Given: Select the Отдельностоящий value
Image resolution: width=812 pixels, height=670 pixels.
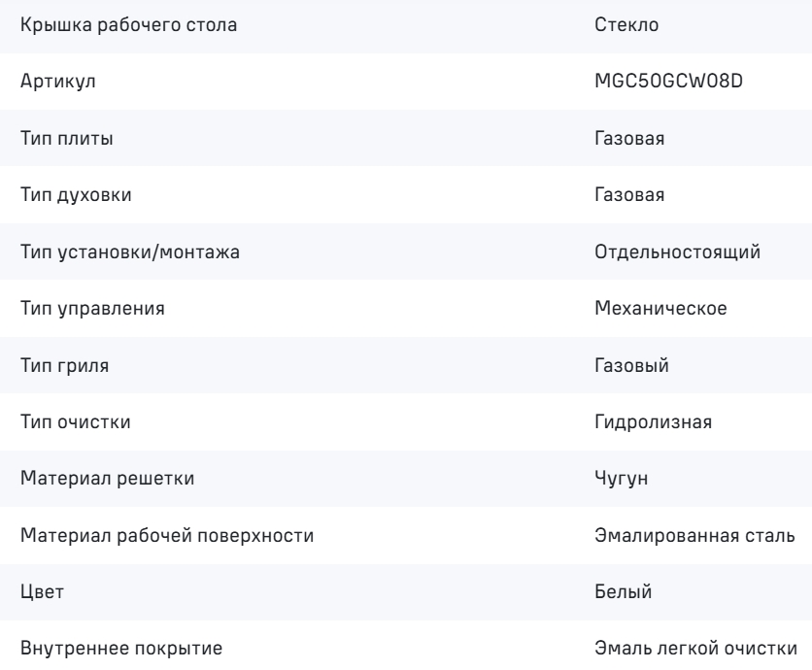Looking at the screenshot, I should click(x=677, y=252).
